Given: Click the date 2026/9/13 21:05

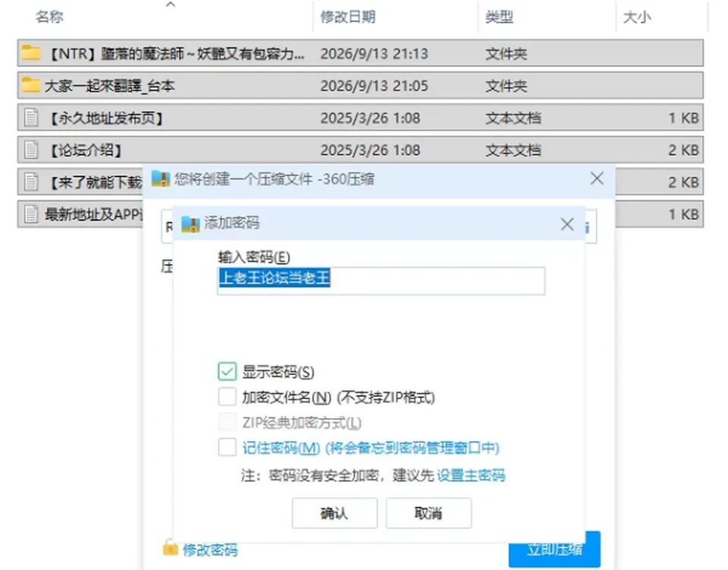Looking at the screenshot, I should (x=374, y=86).
